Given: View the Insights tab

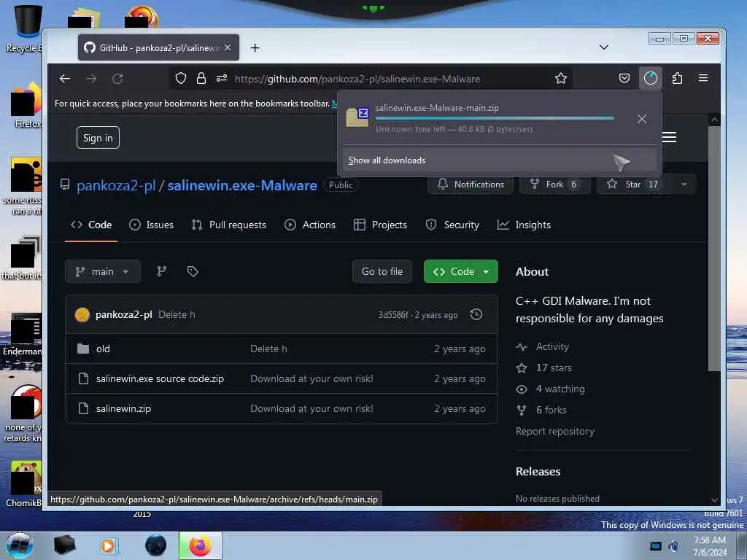Looking at the screenshot, I should click(x=524, y=225).
